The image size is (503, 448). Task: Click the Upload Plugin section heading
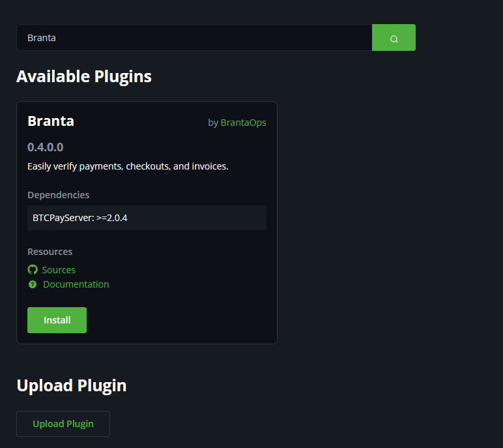pos(72,385)
